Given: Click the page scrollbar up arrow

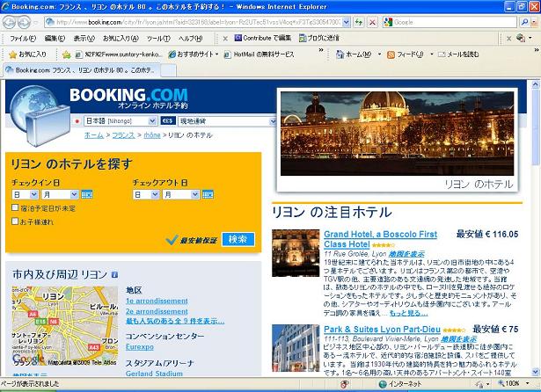Looking at the screenshot, I should point(535,83).
